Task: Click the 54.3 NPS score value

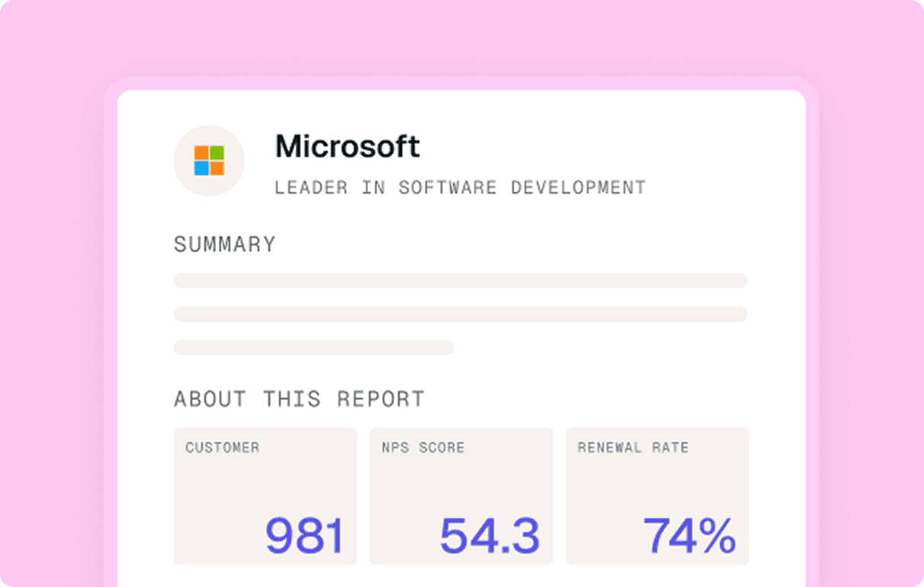Action: [x=490, y=536]
